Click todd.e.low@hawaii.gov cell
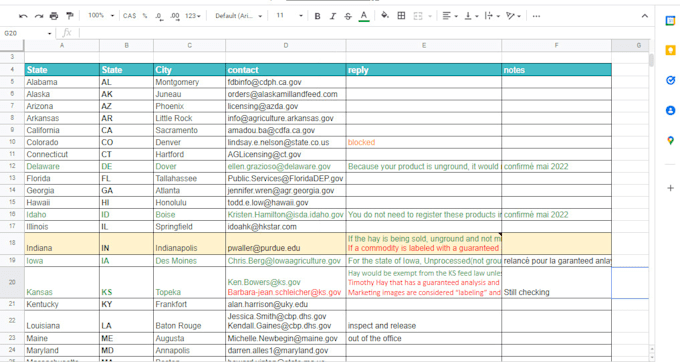Screen dimensions: 680x362 click(x=285, y=202)
